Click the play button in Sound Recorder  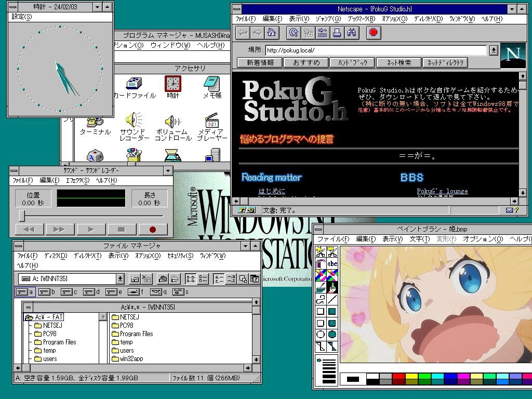point(91,230)
